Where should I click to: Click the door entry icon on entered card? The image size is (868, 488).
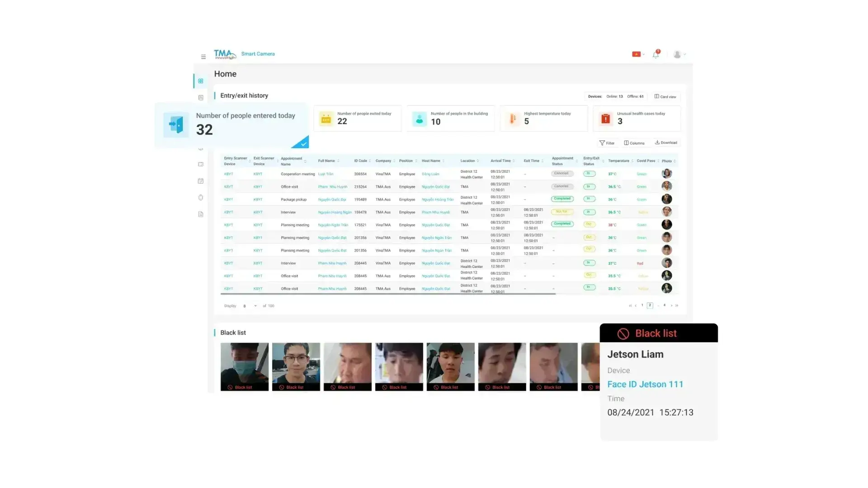coord(176,124)
